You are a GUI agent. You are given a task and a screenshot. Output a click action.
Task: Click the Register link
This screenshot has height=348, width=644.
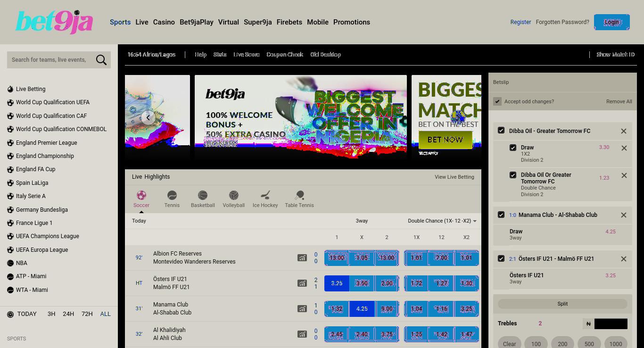[x=520, y=22]
